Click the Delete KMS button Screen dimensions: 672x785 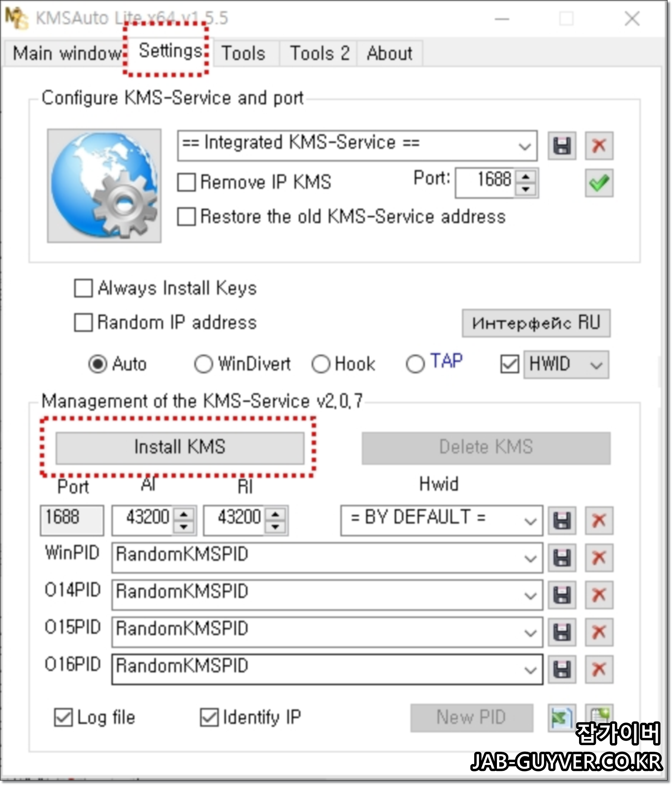[x=486, y=448]
